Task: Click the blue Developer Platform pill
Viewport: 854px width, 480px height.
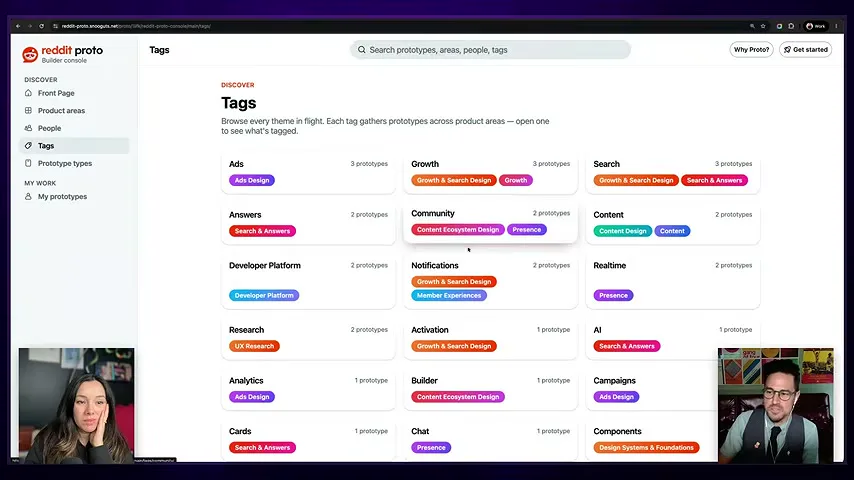Action: pos(264,295)
